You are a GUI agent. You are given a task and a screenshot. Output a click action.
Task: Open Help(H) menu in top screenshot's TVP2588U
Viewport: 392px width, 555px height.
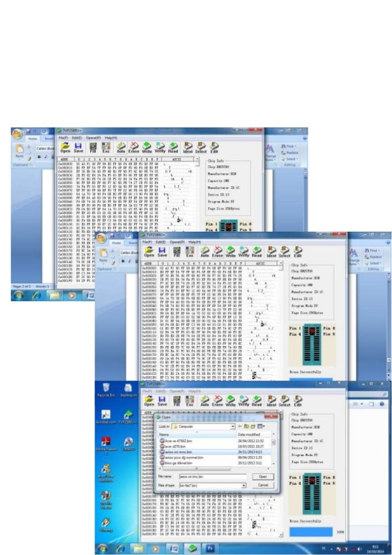(x=111, y=138)
